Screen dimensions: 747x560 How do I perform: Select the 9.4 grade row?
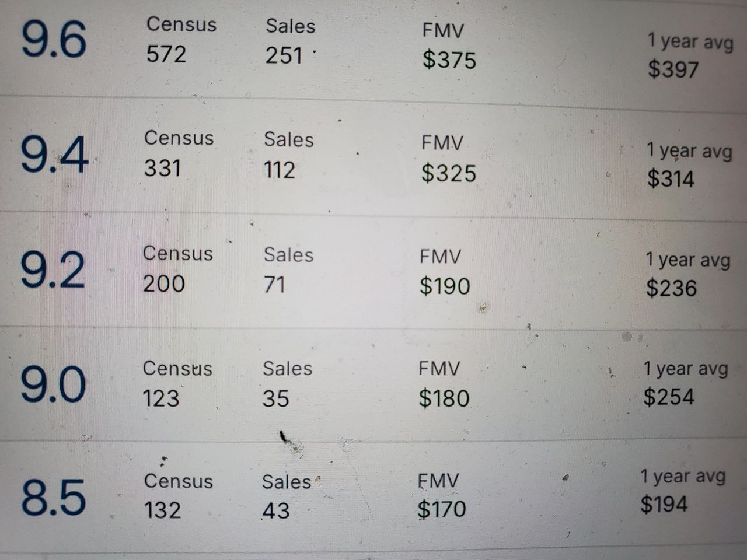(373, 157)
